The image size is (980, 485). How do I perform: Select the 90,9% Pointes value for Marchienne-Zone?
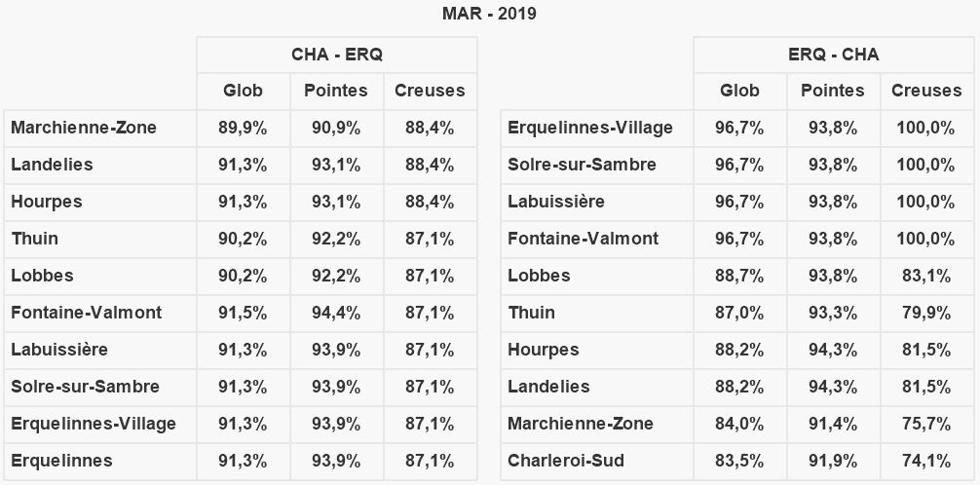(335, 128)
